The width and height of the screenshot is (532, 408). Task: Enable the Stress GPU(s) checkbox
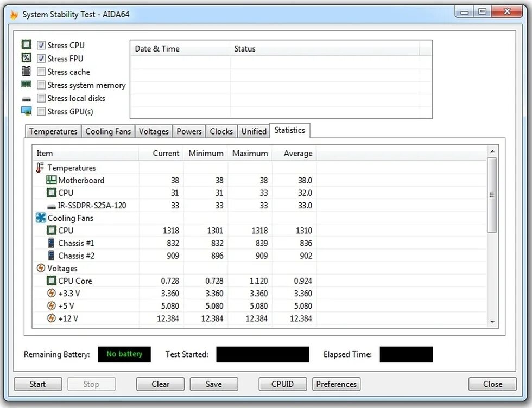[41, 111]
